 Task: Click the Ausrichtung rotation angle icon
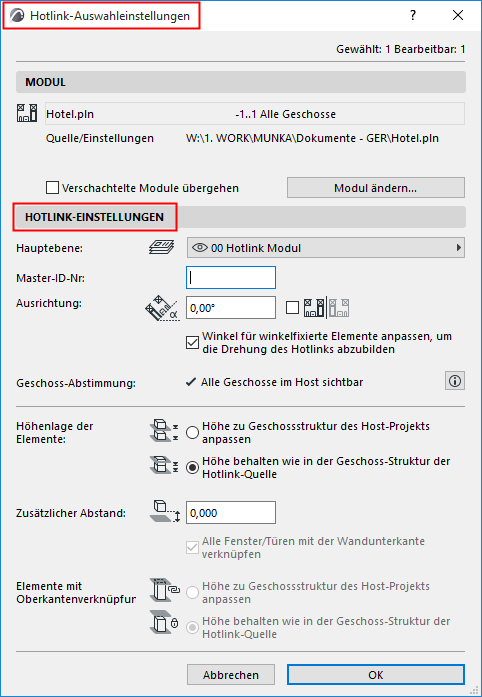[161, 308]
